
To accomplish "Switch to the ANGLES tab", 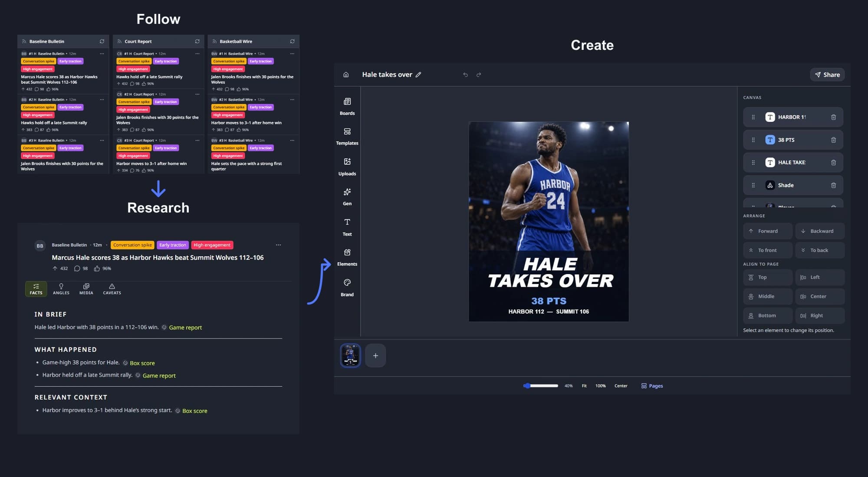I will 61,289.
